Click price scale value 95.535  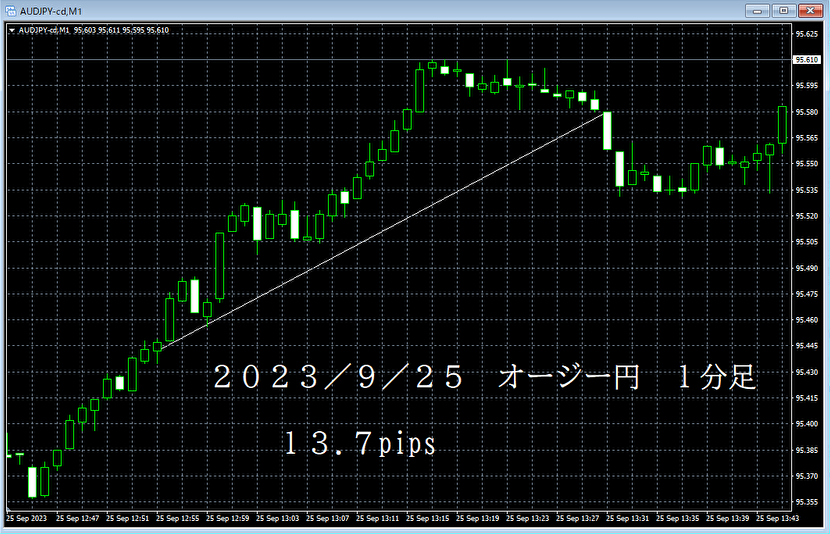[x=807, y=190]
